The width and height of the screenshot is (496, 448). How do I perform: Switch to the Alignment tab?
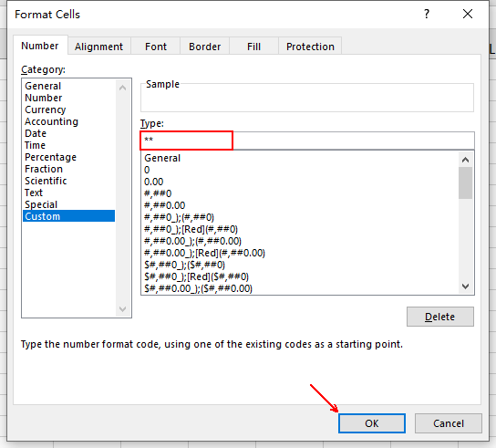pyautogui.click(x=99, y=47)
